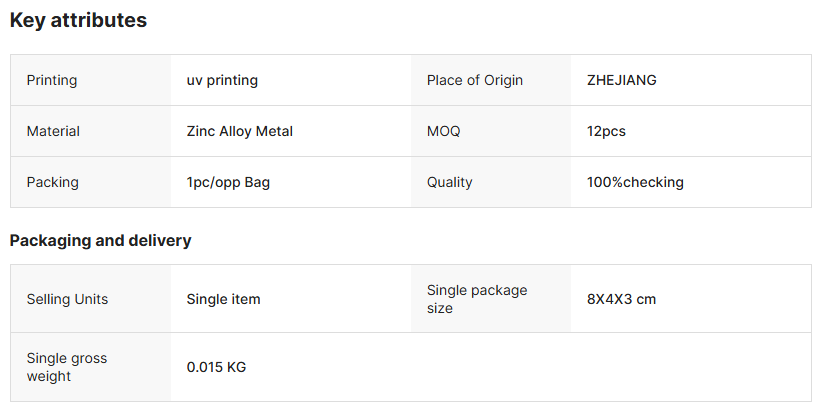Click the Zinc Alloy Metal value
The height and width of the screenshot is (411, 821).
click(x=239, y=131)
